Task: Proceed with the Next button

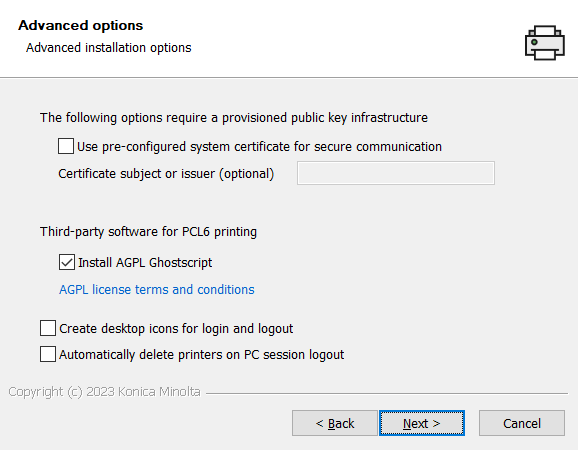Action: click(x=422, y=423)
